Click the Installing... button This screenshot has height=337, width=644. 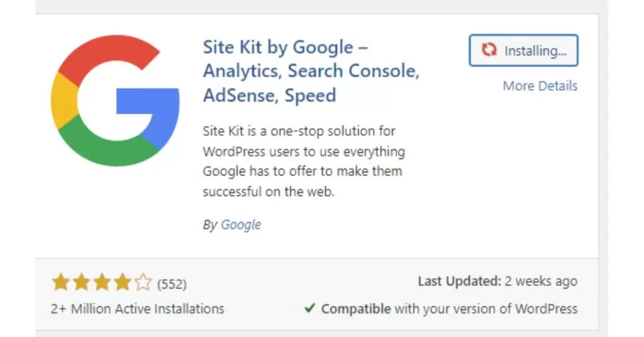tap(524, 50)
